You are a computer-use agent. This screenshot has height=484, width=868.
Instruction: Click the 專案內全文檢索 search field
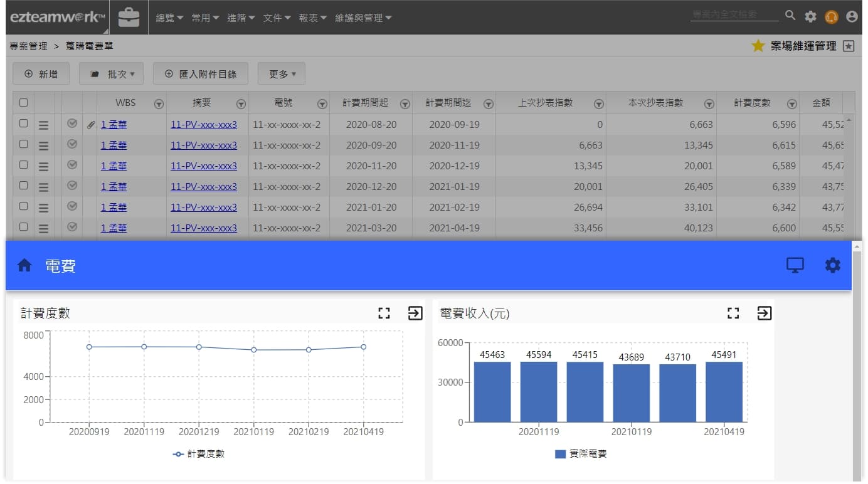(734, 14)
